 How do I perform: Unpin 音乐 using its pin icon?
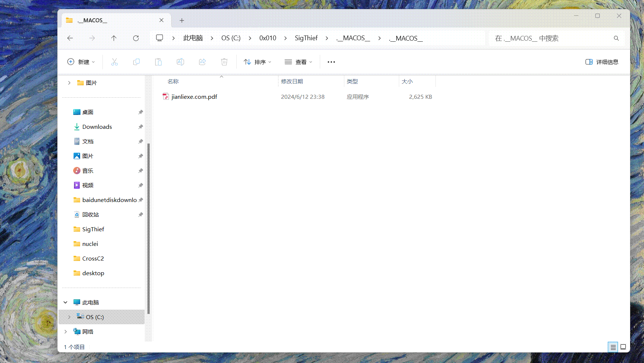[x=141, y=171]
